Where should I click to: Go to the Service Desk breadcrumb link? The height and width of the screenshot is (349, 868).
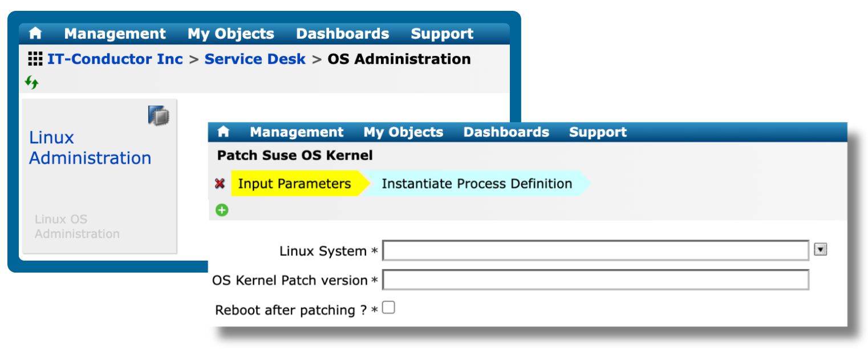pyautogui.click(x=255, y=59)
